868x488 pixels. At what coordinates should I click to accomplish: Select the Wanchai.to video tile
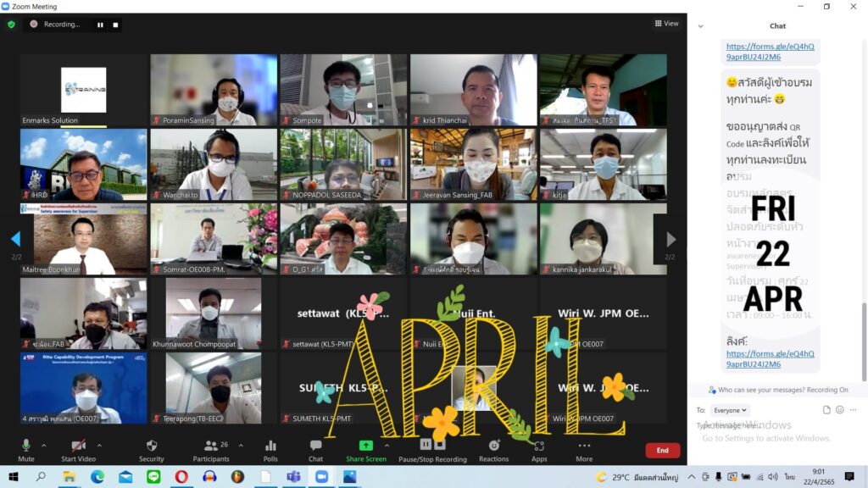click(x=214, y=164)
